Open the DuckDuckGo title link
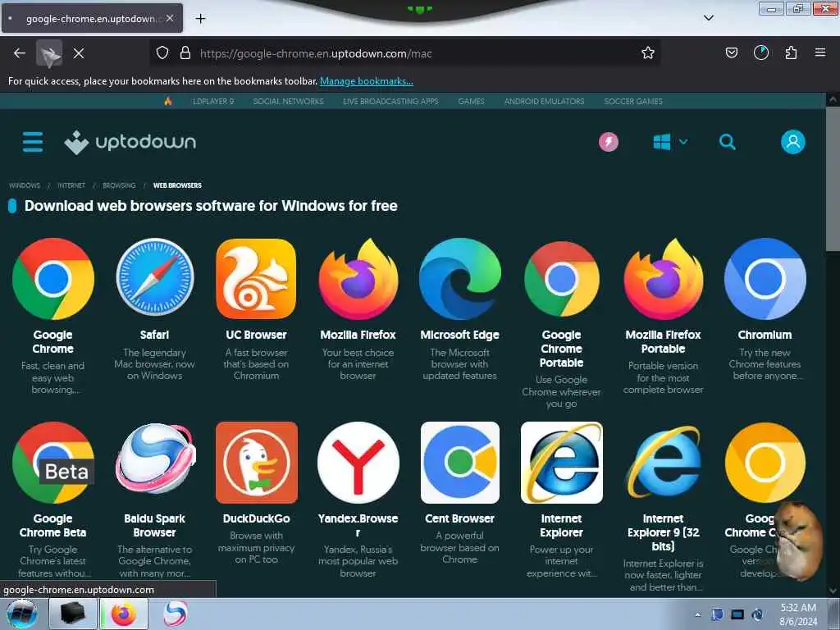This screenshot has height=630, width=840. pos(256,518)
